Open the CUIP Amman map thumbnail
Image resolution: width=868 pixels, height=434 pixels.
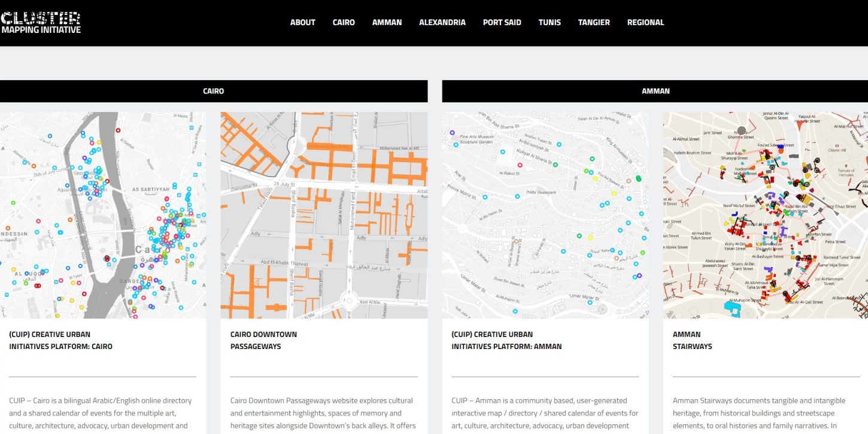[x=545, y=215]
